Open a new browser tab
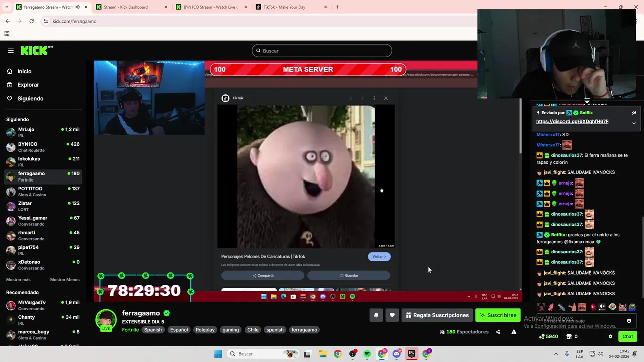 pos(337,7)
